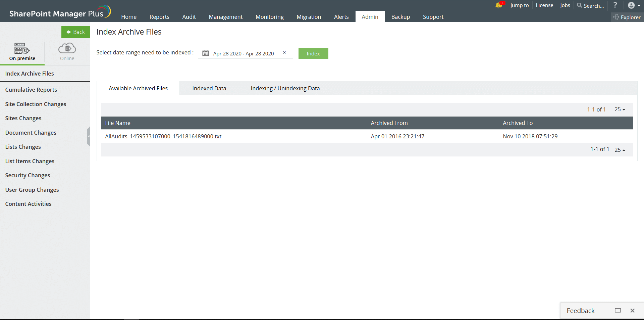
Task: Switch to the Alerts tab
Action: pyautogui.click(x=341, y=17)
